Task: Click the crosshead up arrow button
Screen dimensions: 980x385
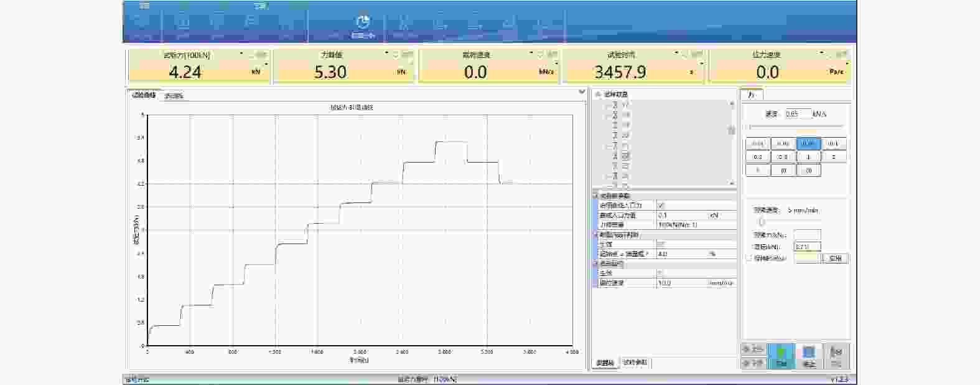Action: 754,349
